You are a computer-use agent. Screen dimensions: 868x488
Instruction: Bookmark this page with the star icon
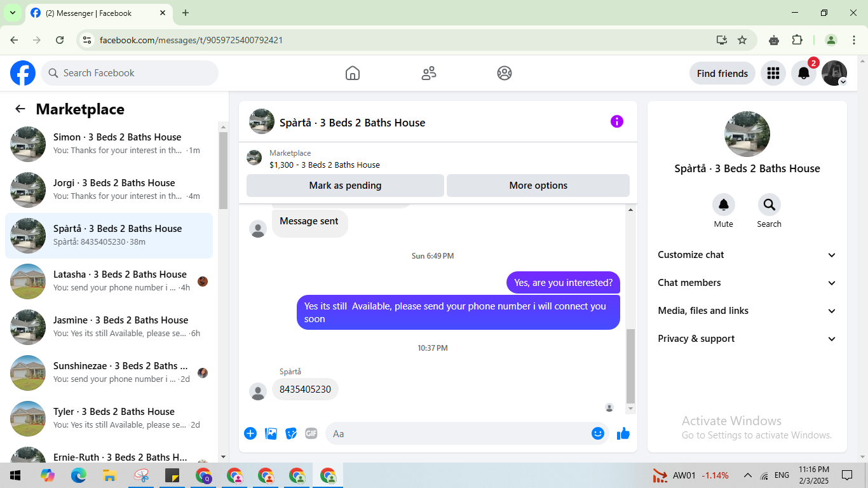coord(742,40)
